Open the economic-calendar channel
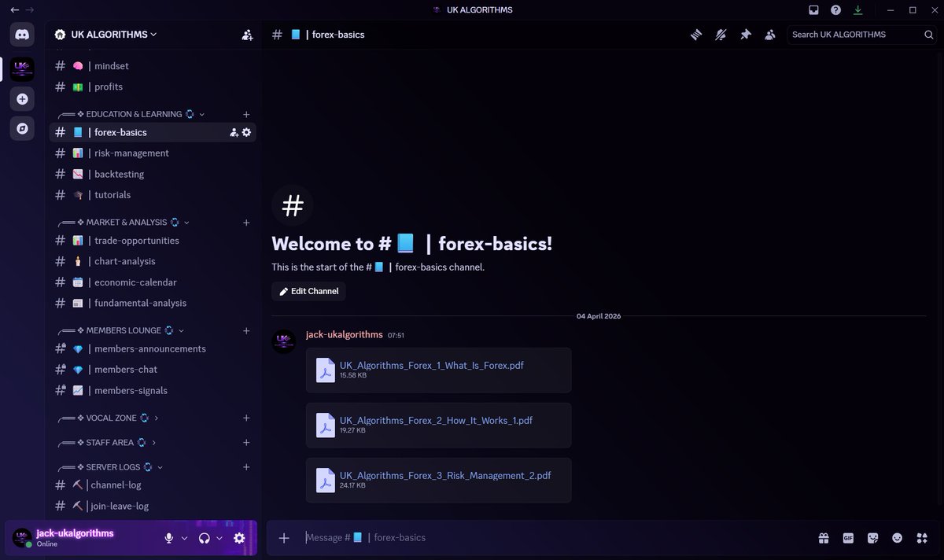The height and width of the screenshot is (560, 944). (x=153, y=282)
